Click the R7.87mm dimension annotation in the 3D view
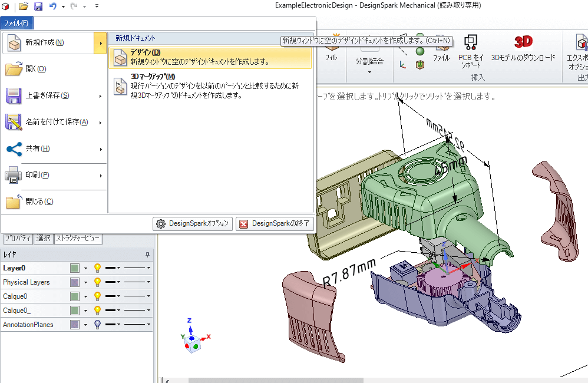The image size is (588, 383). click(349, 272)
